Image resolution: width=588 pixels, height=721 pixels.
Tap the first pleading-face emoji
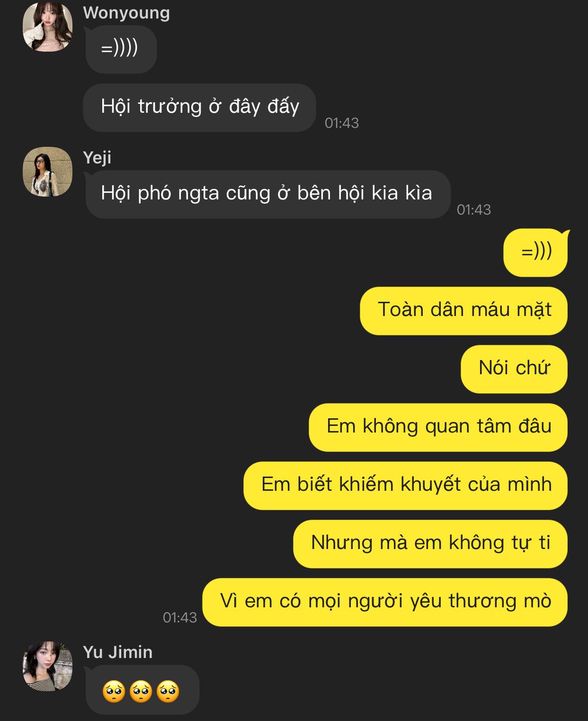click(114, 692)
